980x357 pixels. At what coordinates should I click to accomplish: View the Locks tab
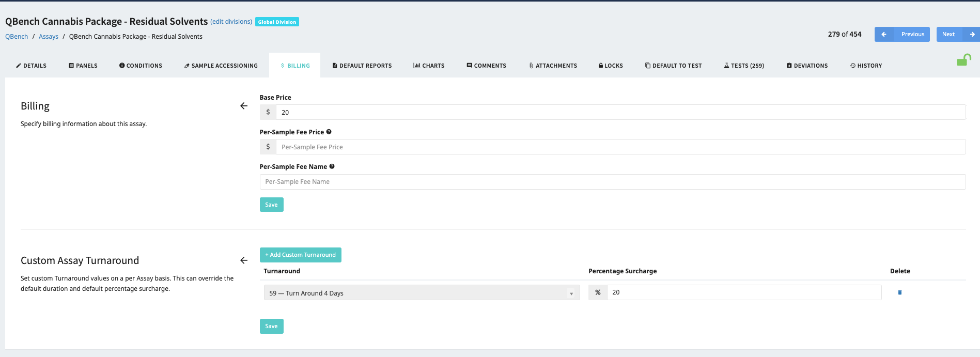coord(611,66)
